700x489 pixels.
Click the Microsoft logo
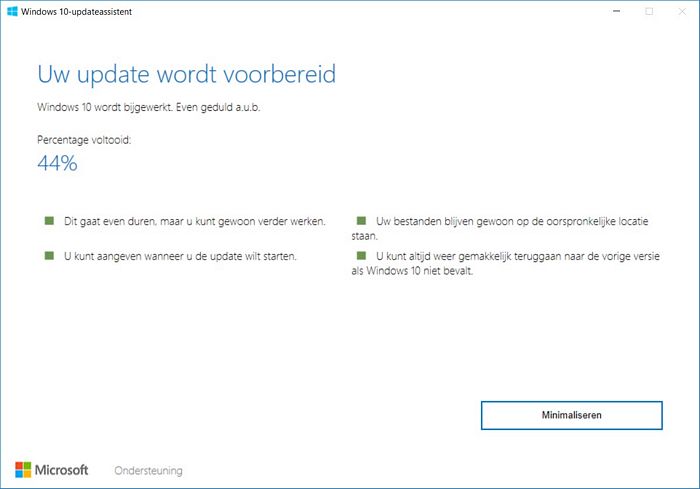(x=51, y=470)
